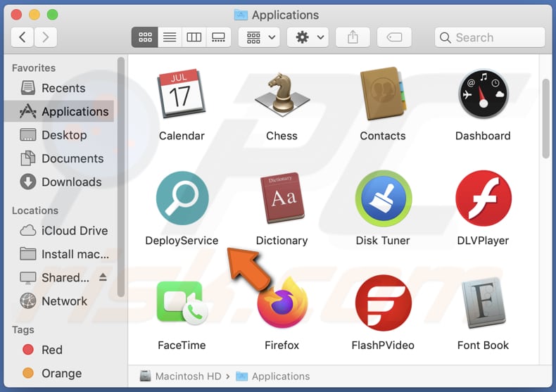Open the Disk Tuner app

click(x=382, y=199)
